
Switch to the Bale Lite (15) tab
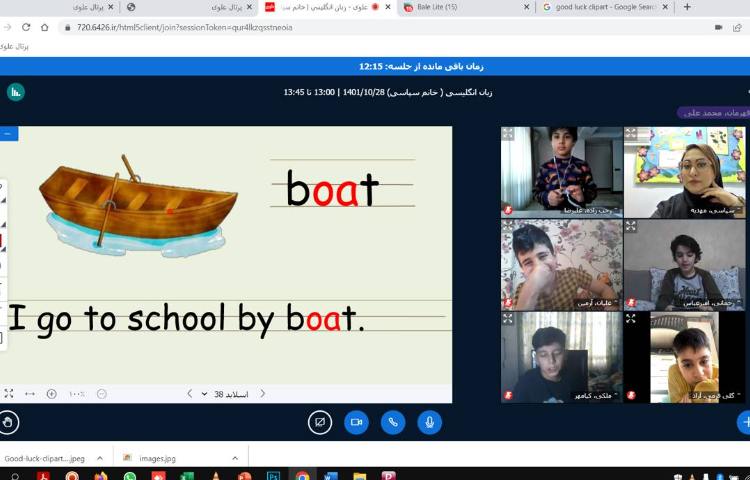pyautogui.click(x=464, y=7)
